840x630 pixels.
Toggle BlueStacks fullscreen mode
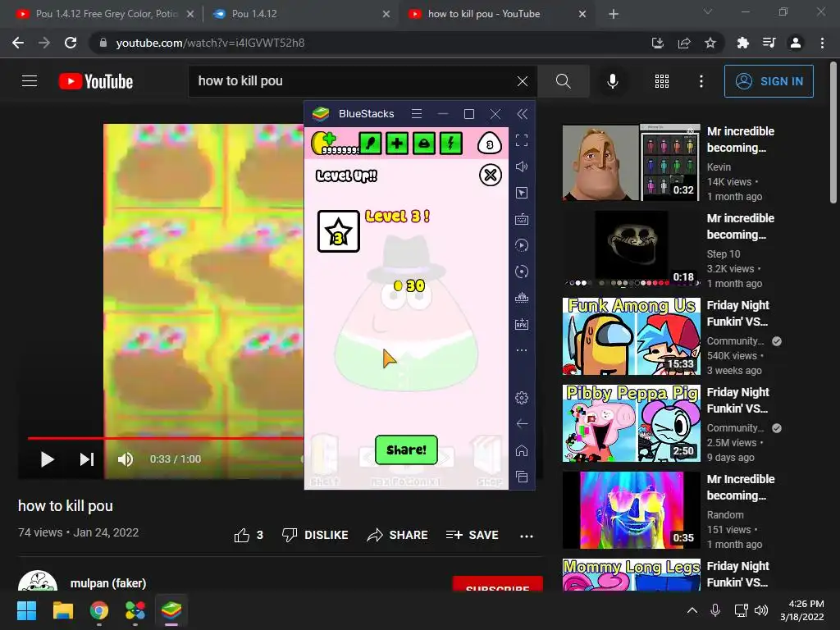pos(522,140)
